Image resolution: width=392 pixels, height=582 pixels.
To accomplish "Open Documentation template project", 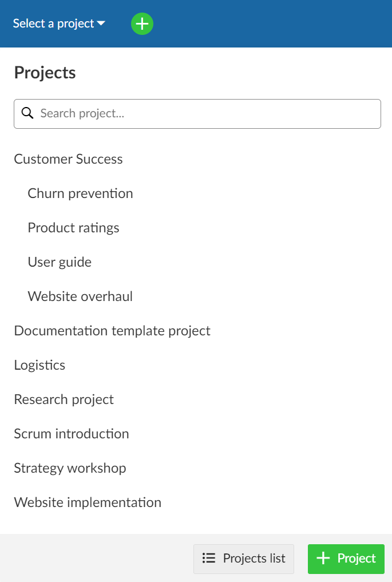I will click(x=112, y=331).
